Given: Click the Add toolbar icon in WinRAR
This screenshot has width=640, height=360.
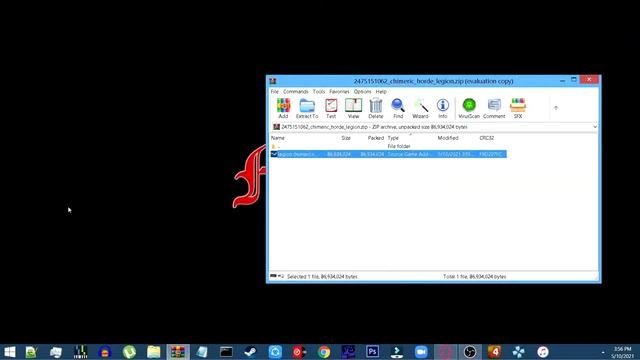Looking at the screenshot, I should 283,108.
